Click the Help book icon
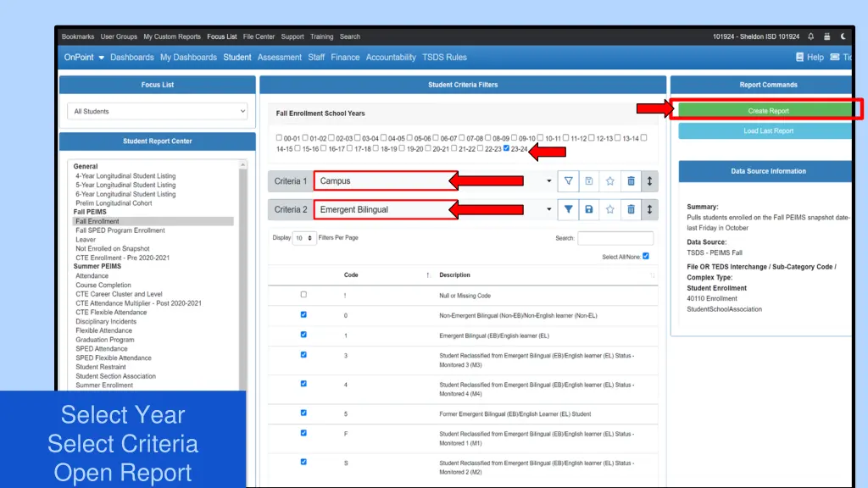Image resolution: width=868 pixels, height=488 pixels. [x=799, y=57]
